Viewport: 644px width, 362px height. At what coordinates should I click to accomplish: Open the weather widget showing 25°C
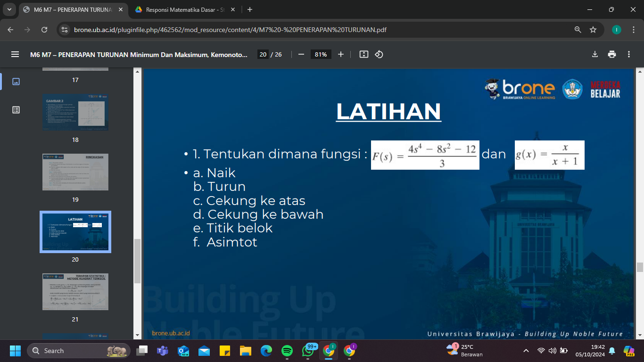click(464, 351)
